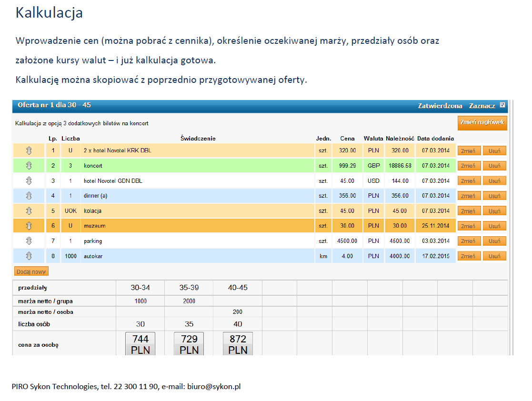532x401 pixels.
Task: Click Usuń for parking row
Action: [494, 241]
